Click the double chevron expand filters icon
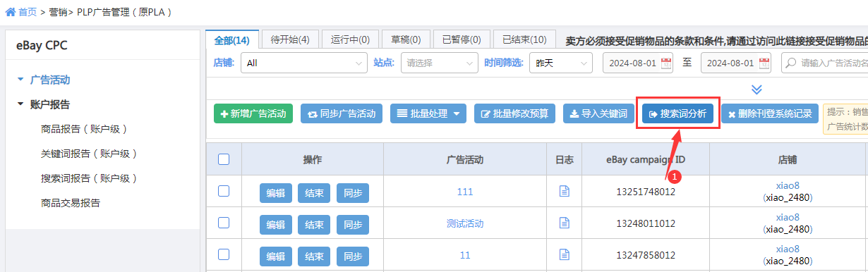The height and width of the screenshot is (272, 868). tap(757, 89)
